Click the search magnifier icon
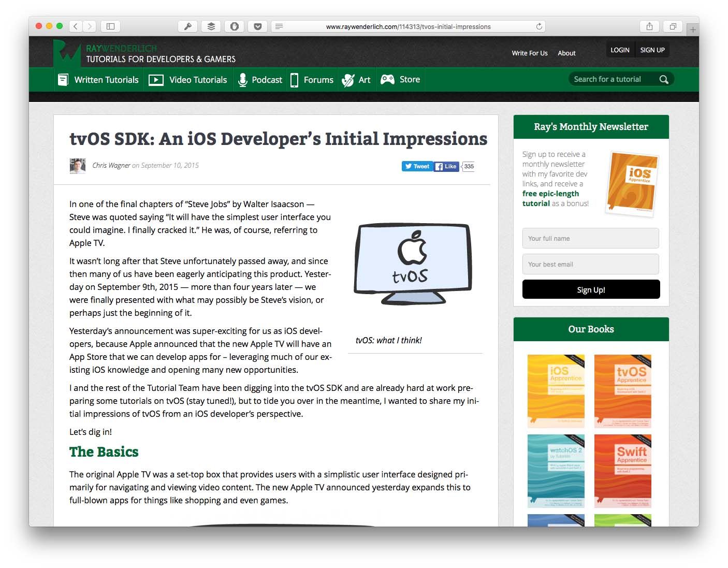Screen dimensions: 728x568 tap(664, 79)
